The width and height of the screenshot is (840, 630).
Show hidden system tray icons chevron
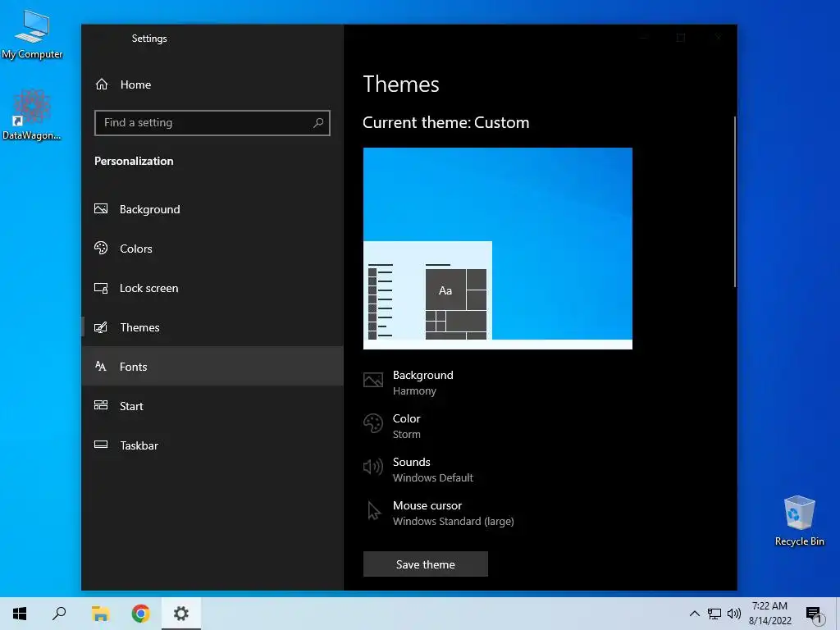point(694,614)
